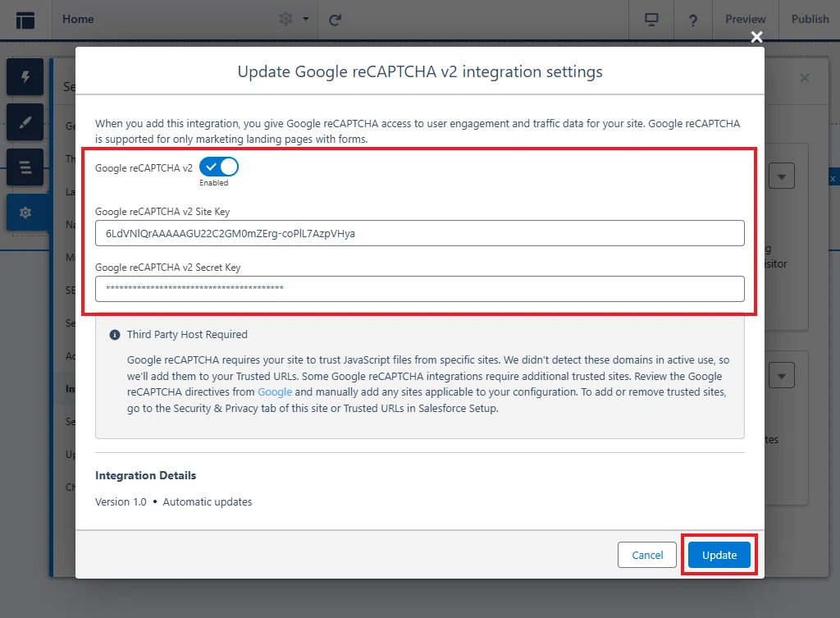Open the Settings gear sidebar panel
The image size is (840, 618).
pyautogui.click(x=25, y=213)
